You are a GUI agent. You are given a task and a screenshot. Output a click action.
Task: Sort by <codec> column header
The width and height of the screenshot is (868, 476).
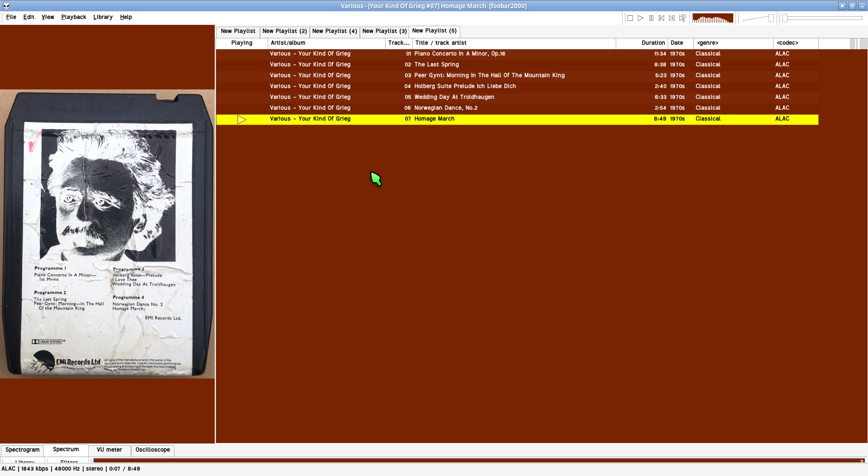(x=796, y=43)
